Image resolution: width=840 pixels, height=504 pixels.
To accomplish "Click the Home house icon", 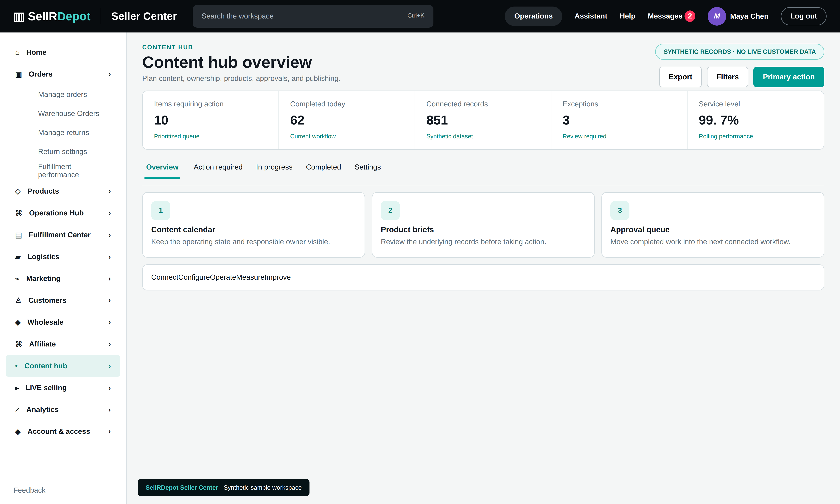I will coord(17,53).
